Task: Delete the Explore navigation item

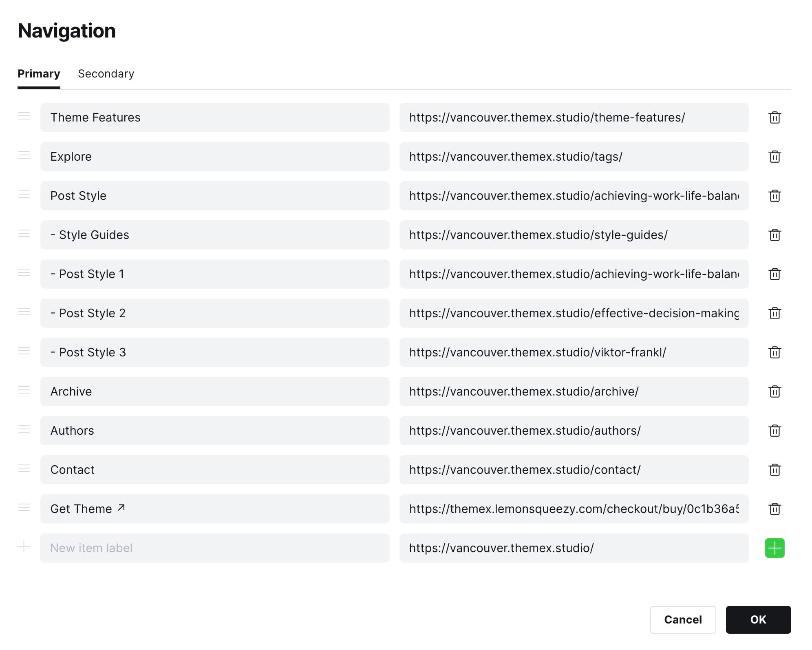Action: tap(774, 157)
